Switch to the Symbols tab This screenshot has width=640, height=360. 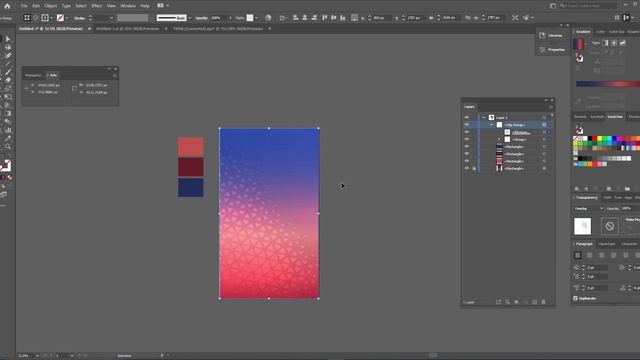pyautogui.click(x=597, y=117)
